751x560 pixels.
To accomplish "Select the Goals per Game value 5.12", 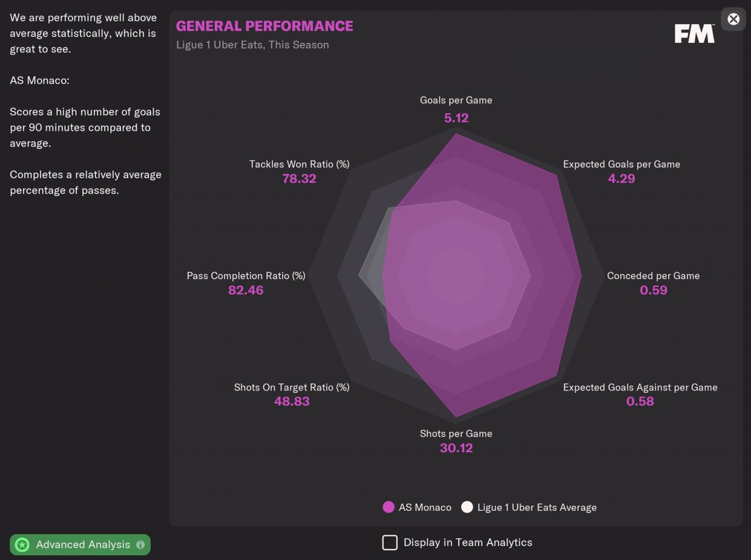I will point(456,118).
